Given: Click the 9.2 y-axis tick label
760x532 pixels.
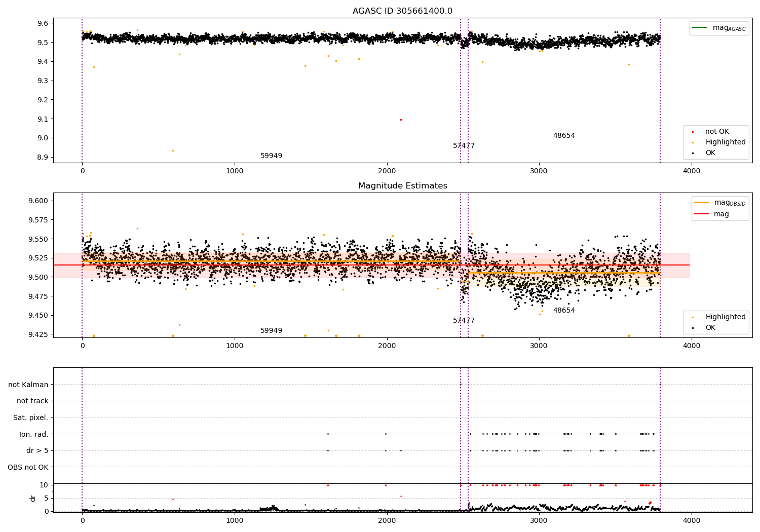Looking at the screenshot, I should [x=43, y=100].
